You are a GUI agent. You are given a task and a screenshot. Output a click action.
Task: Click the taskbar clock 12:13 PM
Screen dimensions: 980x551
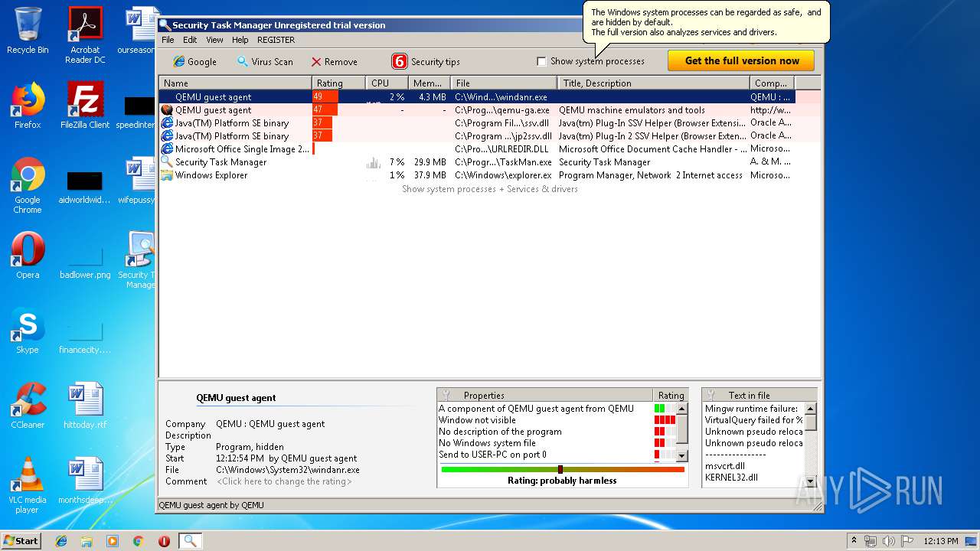pyautogui.click(x=941, y=541)
